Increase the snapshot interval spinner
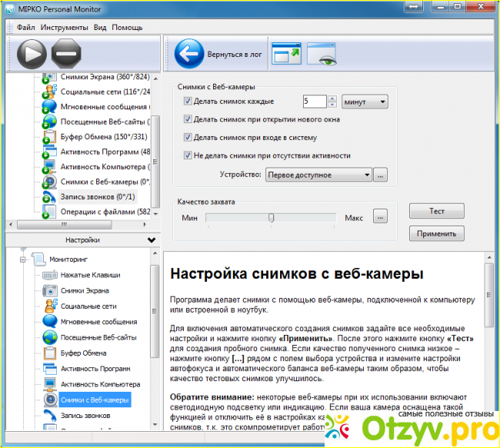The width and height of the screenshot is (500, 448). click(332, 99)
